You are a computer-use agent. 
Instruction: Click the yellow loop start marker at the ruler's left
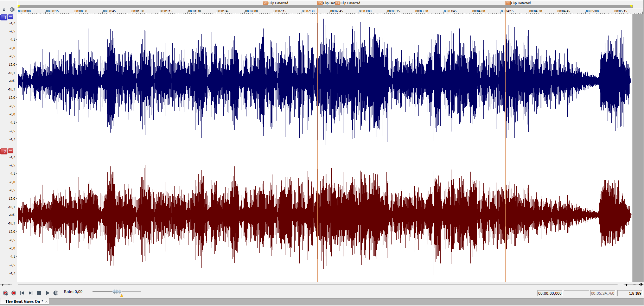(x=19, y=6)
